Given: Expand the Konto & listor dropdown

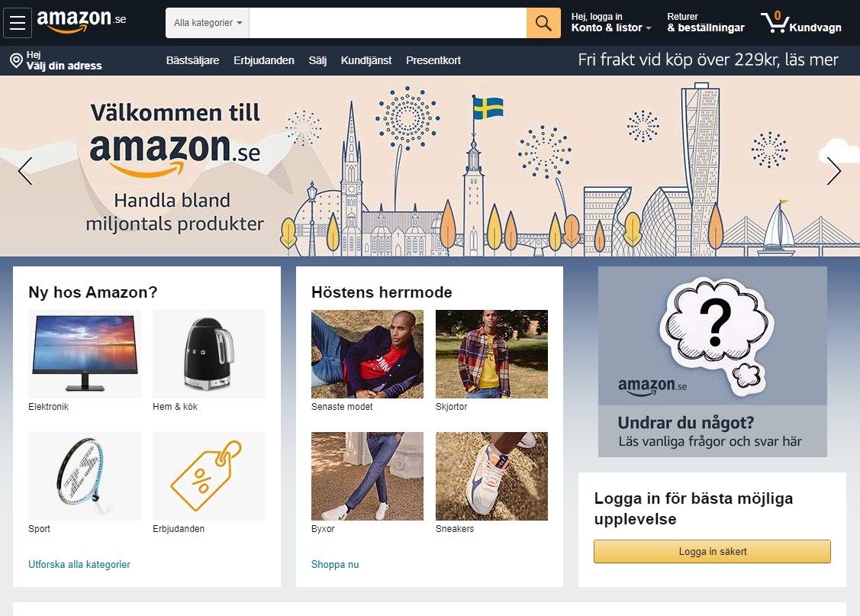Looking at the screenshot, I should pos(611,23).
